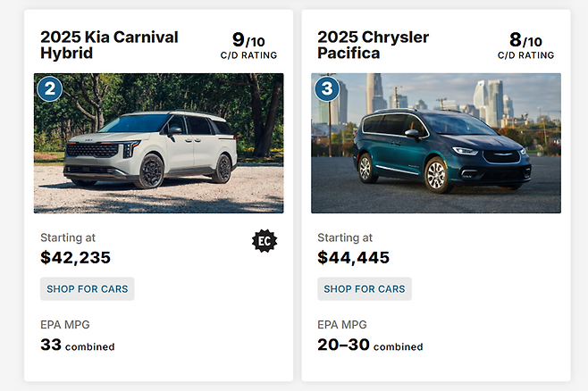
Task: Select the $44,445 starting price
Action: pyautogui.click(x=354, y=258)
